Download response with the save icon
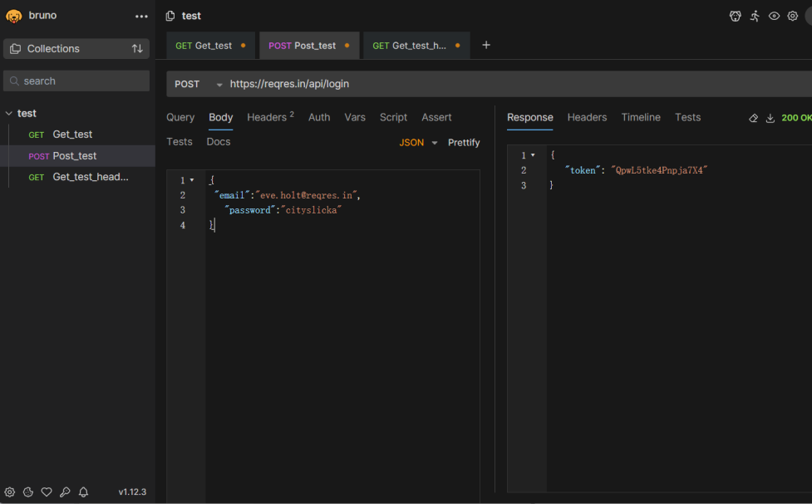 770,118
